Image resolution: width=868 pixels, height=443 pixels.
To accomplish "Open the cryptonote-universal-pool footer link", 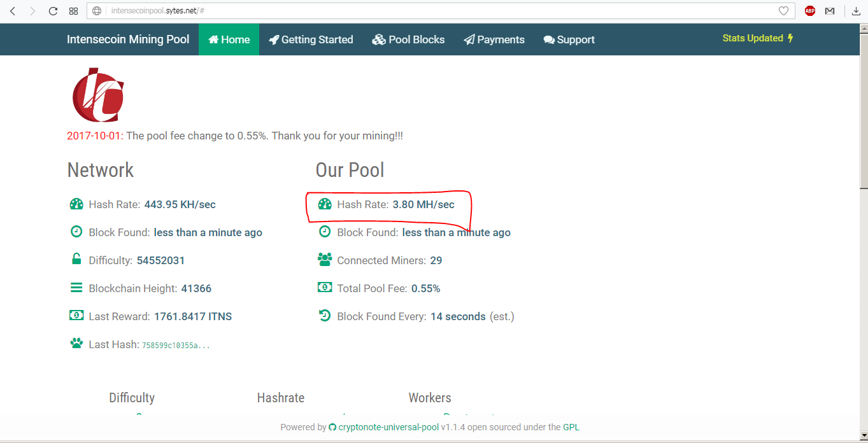I will 388,427.
